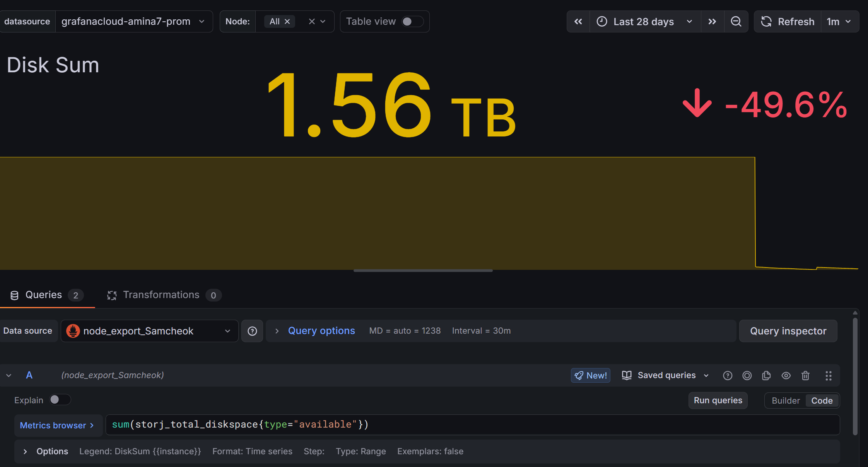Open the grafanacloud-amina7-prom datasource dropdown

point(133,22)
